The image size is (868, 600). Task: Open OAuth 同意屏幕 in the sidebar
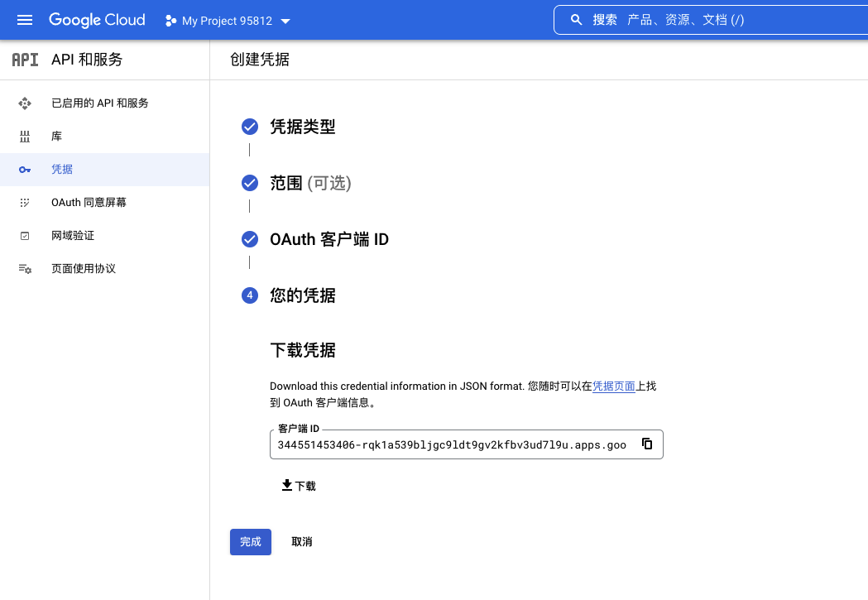click(104, 203)
